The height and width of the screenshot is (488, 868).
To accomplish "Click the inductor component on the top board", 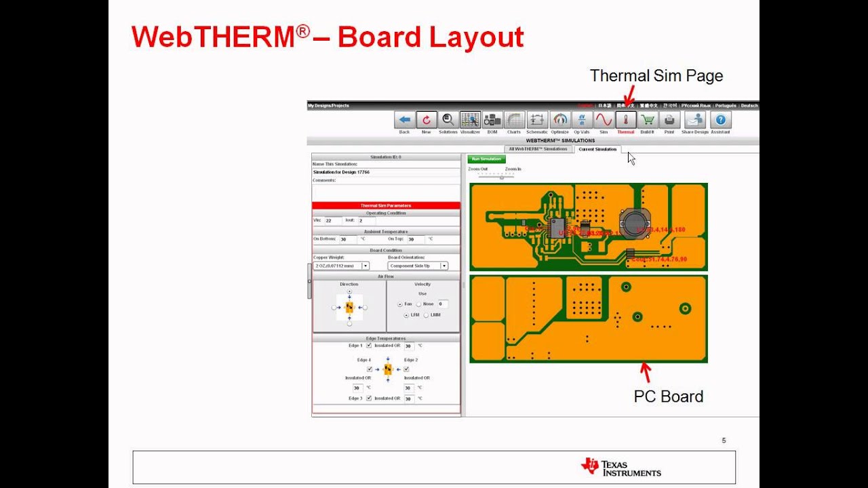I will [x=636, y=223].
